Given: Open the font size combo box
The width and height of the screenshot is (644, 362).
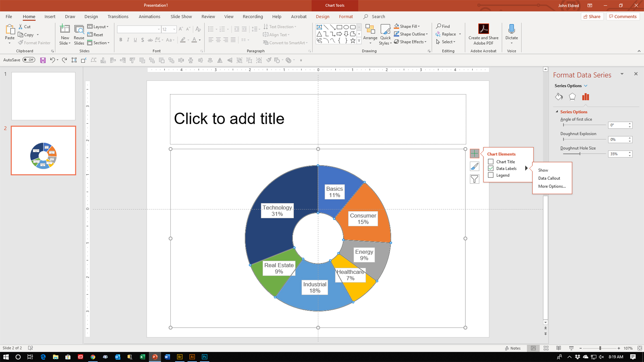Looking at the screenshot, I should tap(169, 29).
